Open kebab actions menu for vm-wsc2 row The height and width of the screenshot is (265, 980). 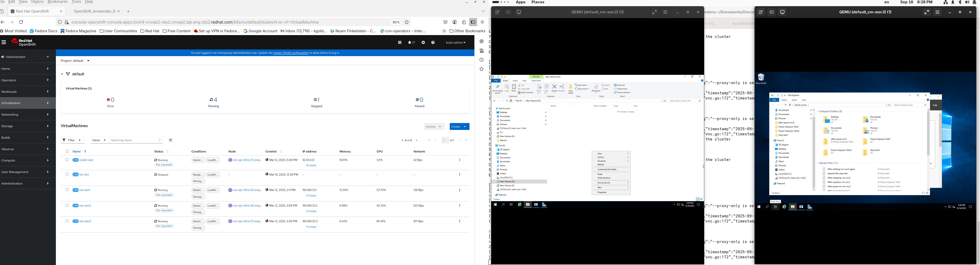pyautogui.click(x=460, y=206)
